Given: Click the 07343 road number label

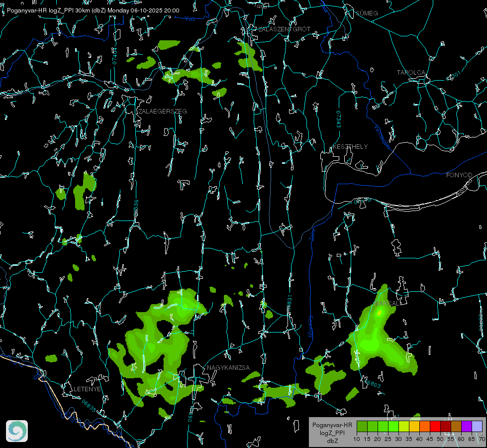Looking at the screenshot, I should (338, 119).
